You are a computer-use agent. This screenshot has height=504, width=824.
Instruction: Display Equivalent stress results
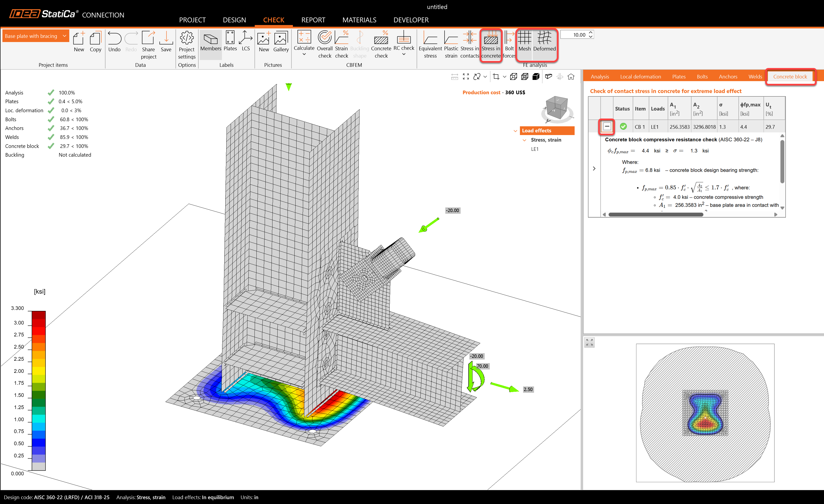coord(430,44)
